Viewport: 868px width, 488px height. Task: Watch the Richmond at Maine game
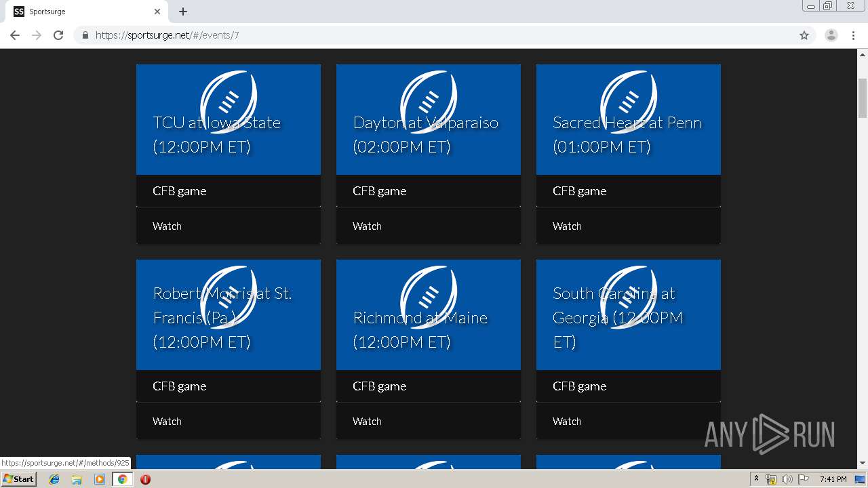click(x=367, y=422)
